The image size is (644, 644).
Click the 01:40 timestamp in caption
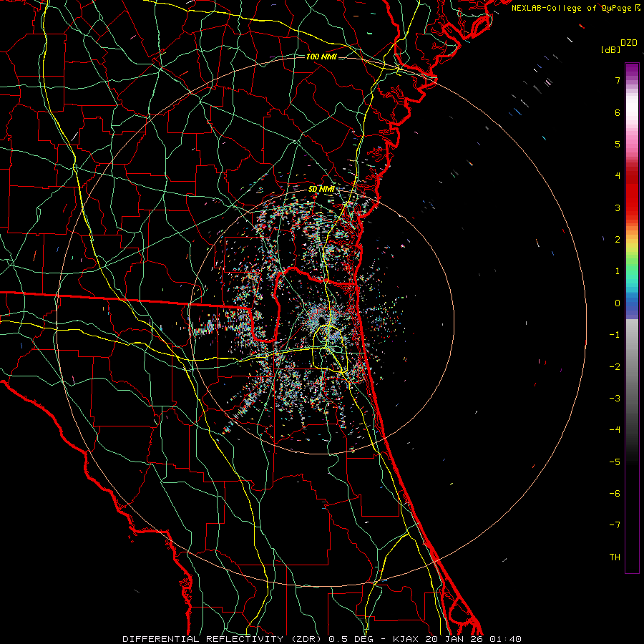pos(506,639)
